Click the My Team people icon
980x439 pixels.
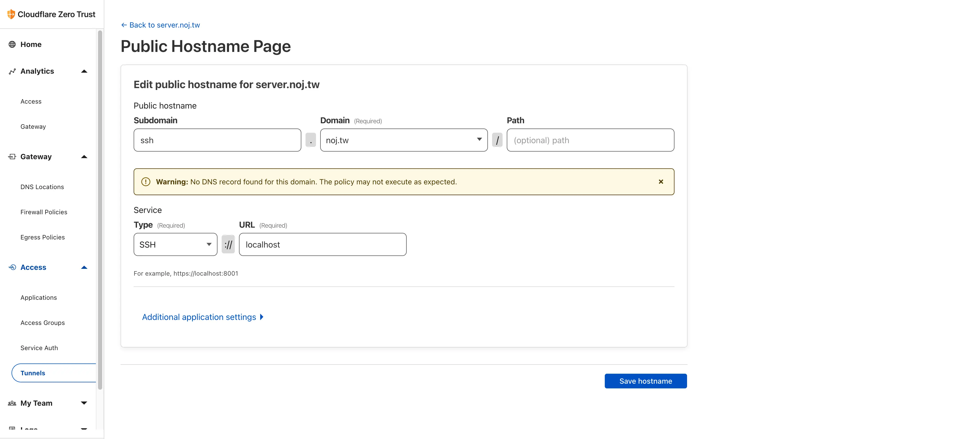tap(12, 403)
